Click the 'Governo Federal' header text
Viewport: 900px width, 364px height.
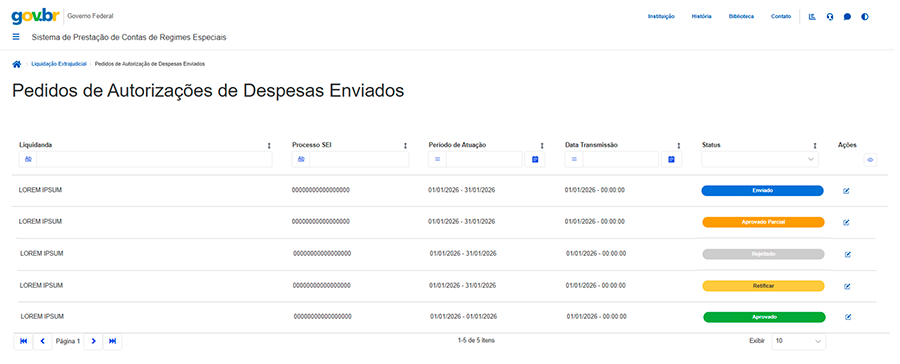pos(90,16)
